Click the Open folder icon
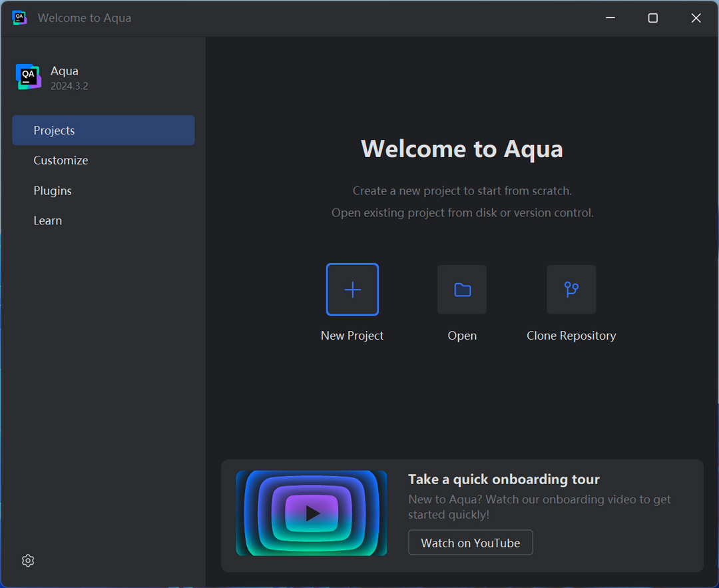This screenshot has height=588, width=719. point(462,289)
